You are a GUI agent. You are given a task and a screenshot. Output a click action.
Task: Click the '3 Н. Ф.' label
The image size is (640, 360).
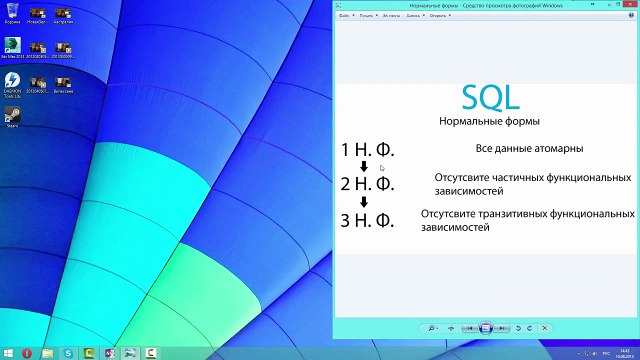coord(367,220)
